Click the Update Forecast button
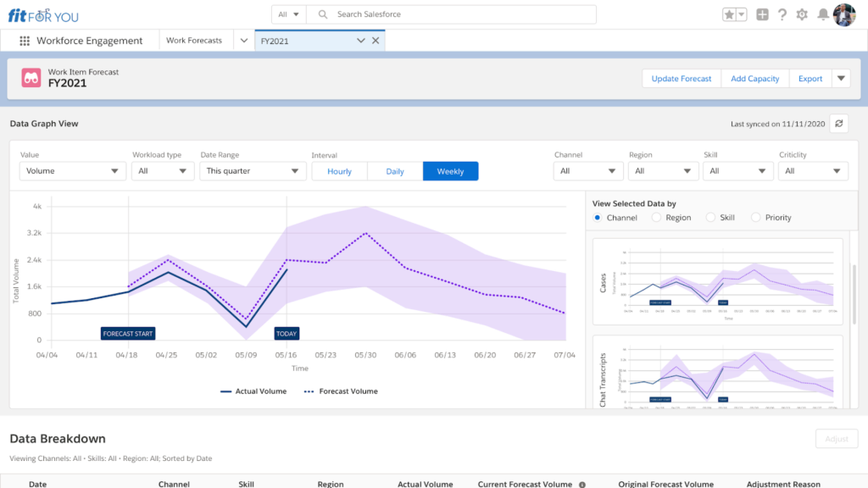 (x=682, y=79)
